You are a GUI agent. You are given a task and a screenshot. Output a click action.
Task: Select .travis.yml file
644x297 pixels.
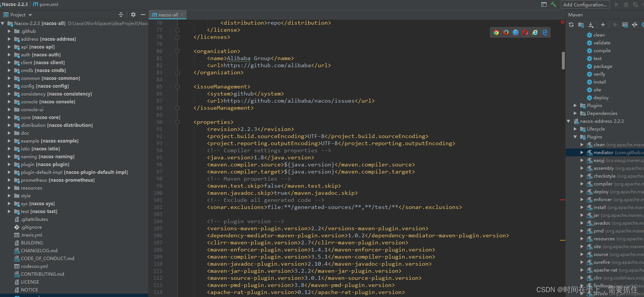tap(31, 235)
